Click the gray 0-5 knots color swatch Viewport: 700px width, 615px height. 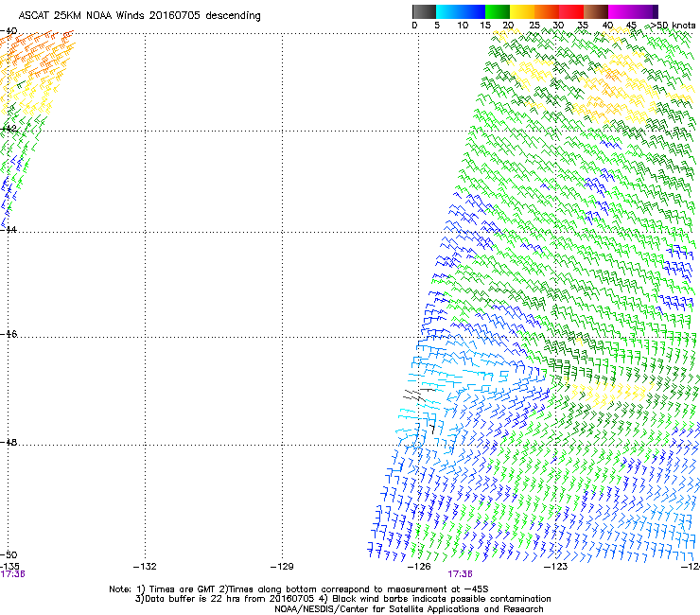[424, 11]
